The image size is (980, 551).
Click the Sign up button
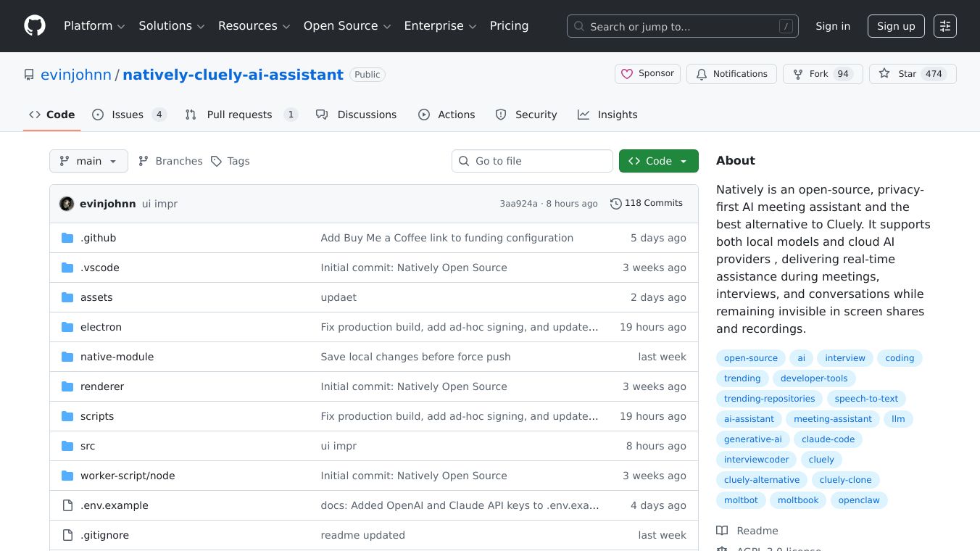click(896, 26)
